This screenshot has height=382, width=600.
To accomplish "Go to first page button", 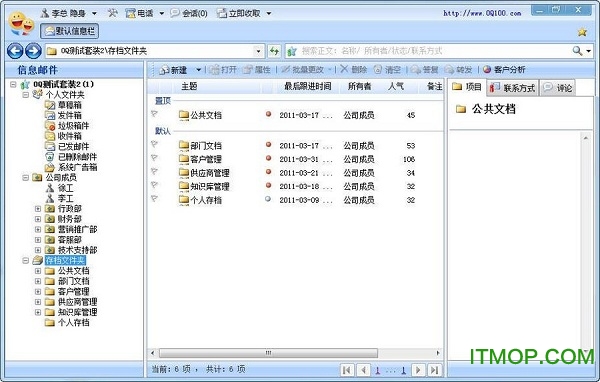I will coord(347,370).
